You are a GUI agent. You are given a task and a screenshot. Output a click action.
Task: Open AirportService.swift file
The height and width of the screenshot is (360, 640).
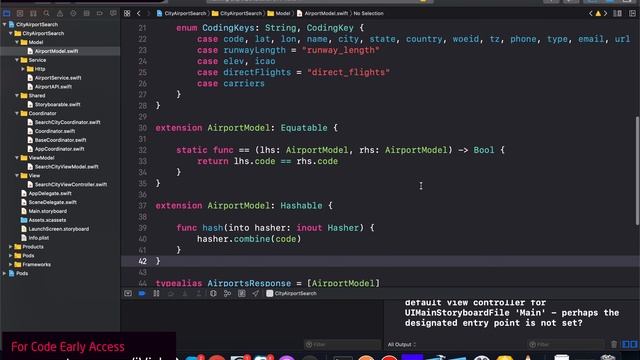58,78
